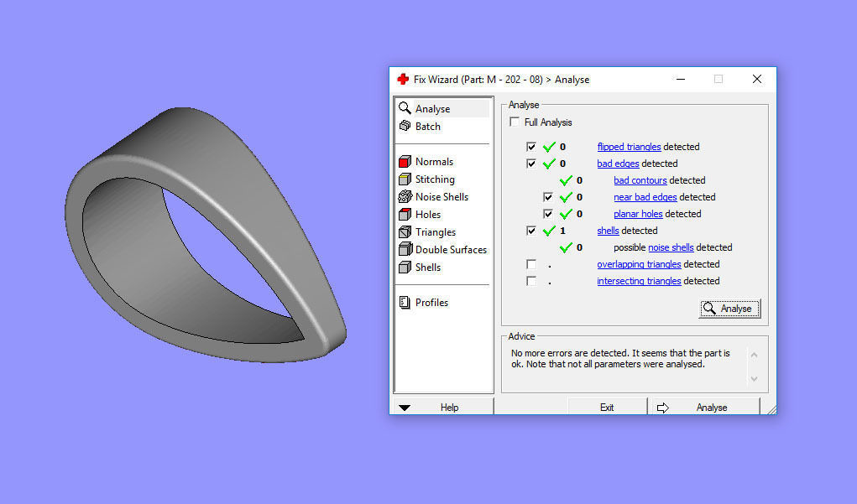This screenshot has height=504, width=857.
Task: Enable the overlapping triangles checkbox
Action: click(530, 263)
